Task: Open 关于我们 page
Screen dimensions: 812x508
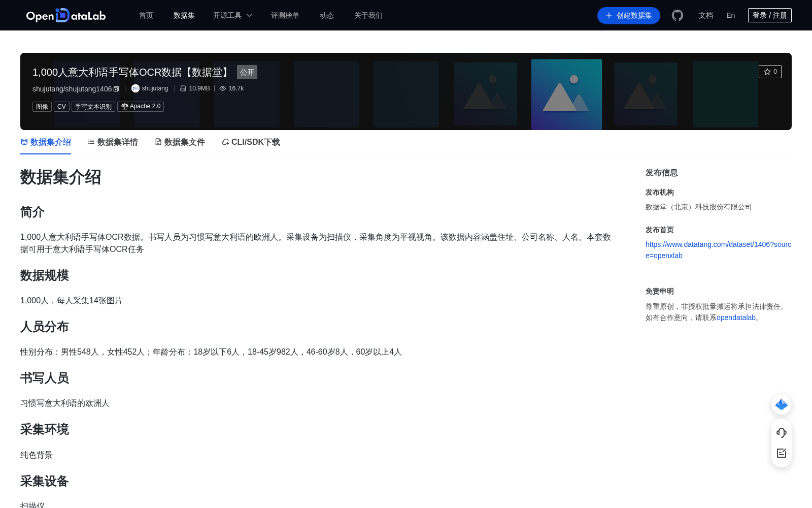Action: point(368,15)
